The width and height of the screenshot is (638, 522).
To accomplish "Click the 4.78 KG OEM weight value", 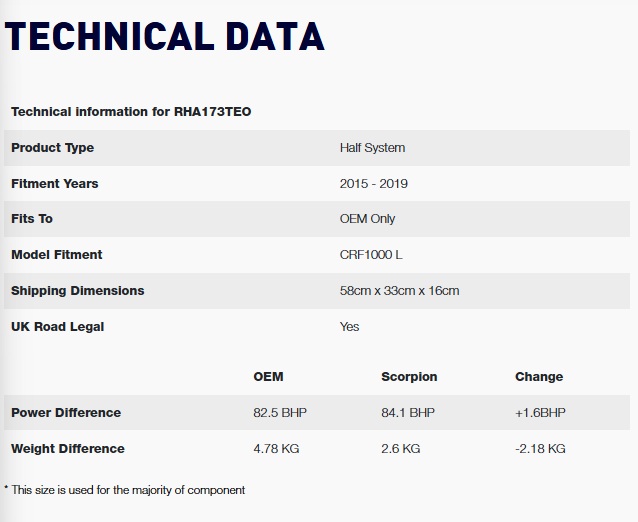I will click(x=276, y=448).
